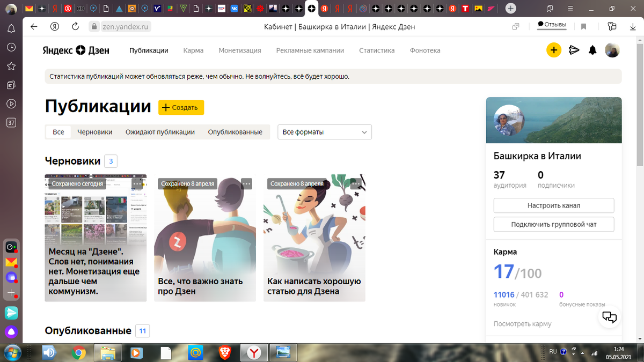644x362 pixels.
Task: Bookmark the page with the bookmark icon
Action: pos(584,26)
